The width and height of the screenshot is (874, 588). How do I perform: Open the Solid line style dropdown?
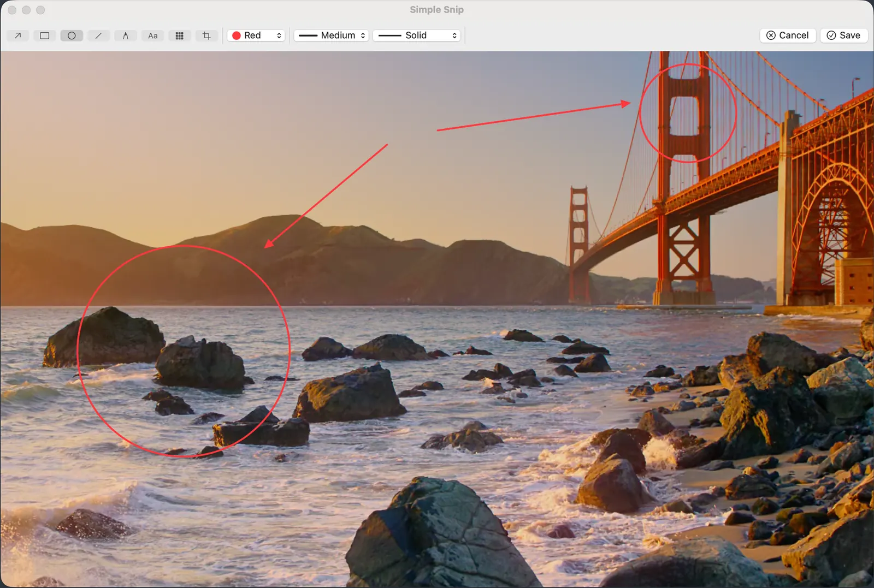[x=417, y=35]
